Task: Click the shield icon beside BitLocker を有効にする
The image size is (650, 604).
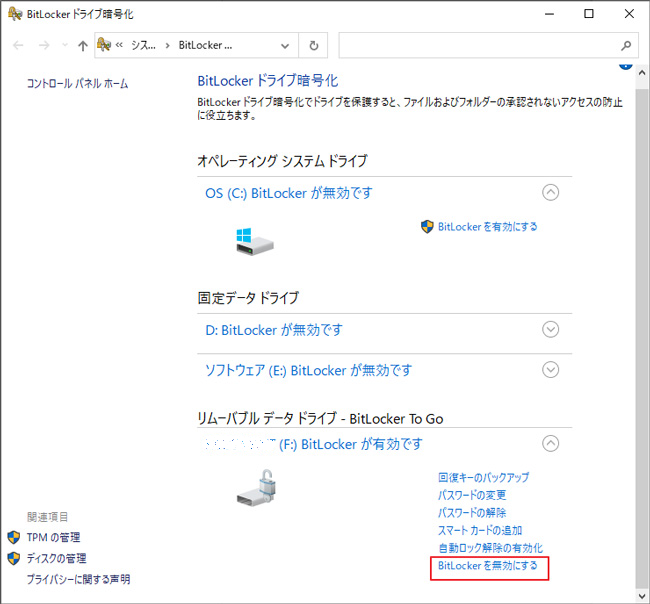Action: pyautogui.click(x=427, y=227)
